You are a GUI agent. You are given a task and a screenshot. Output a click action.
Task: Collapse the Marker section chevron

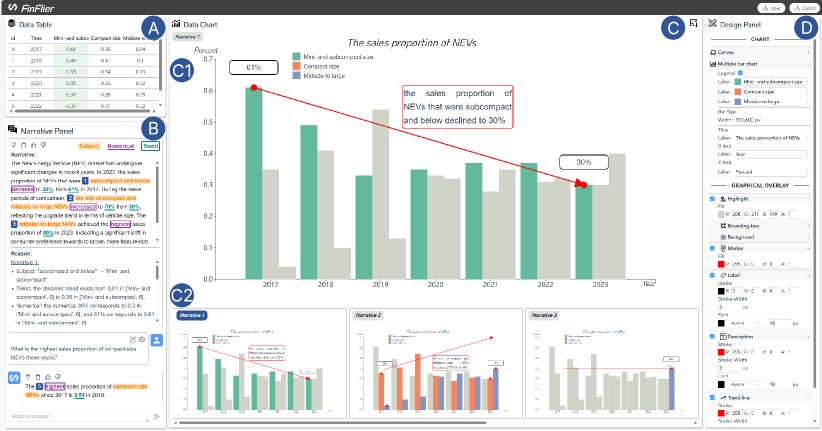[x=808, y=248]
